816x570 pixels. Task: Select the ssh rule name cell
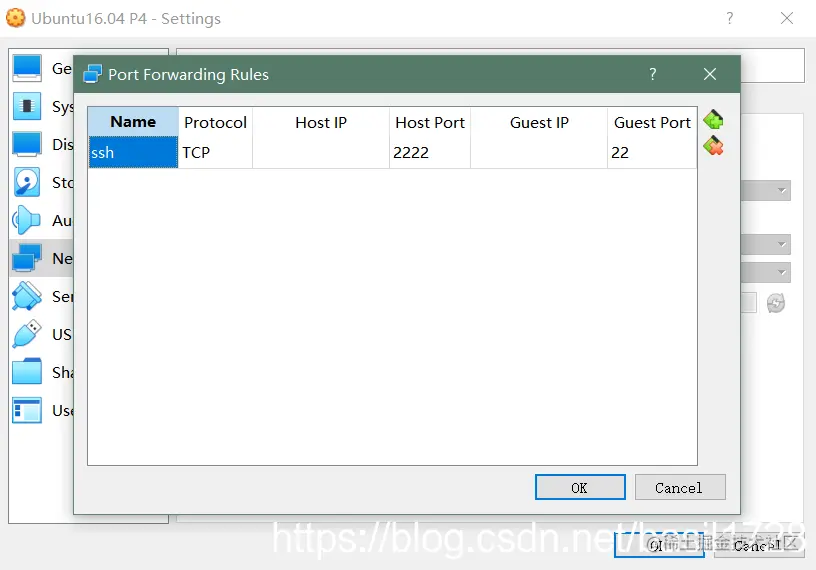[x=133, y=153]
